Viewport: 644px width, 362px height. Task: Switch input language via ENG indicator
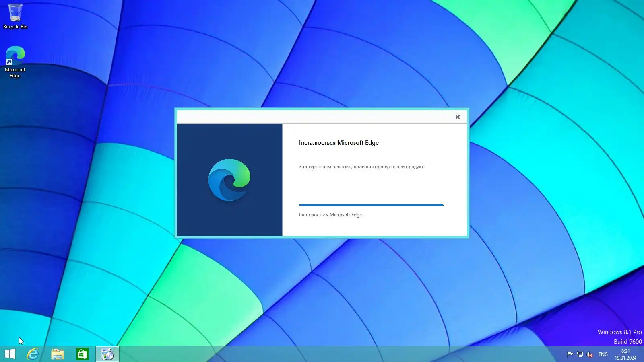pyautogui.click(x=603, y=354)
